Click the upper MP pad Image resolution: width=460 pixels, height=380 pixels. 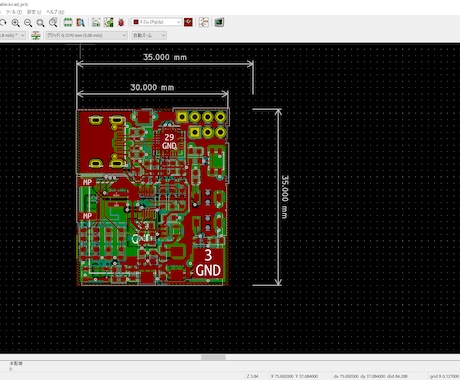click(x=87, y=182)
